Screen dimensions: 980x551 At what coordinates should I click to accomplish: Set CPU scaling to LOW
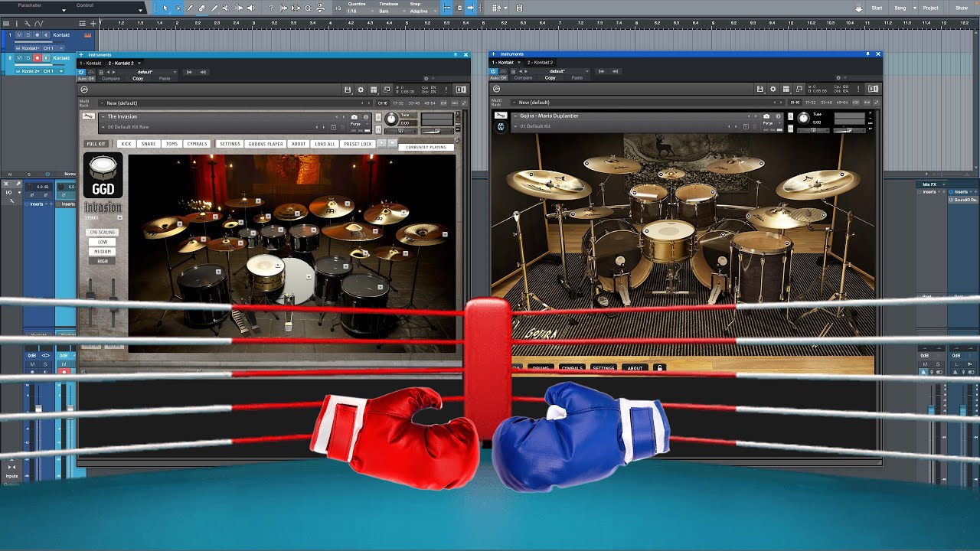(103, 242)
